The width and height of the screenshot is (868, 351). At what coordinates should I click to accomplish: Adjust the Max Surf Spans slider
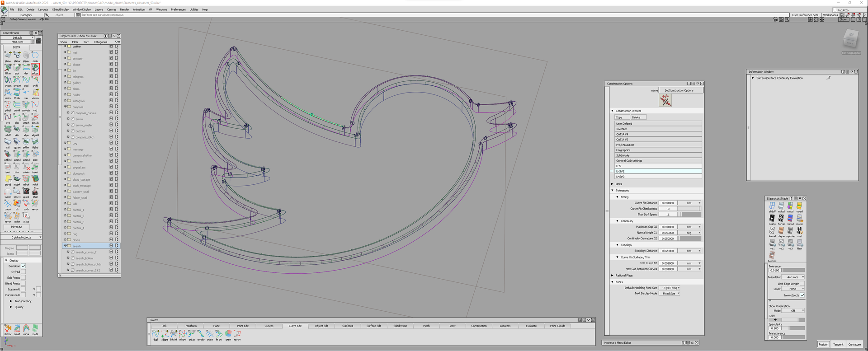pyautogui.click(x=689, y=215)
